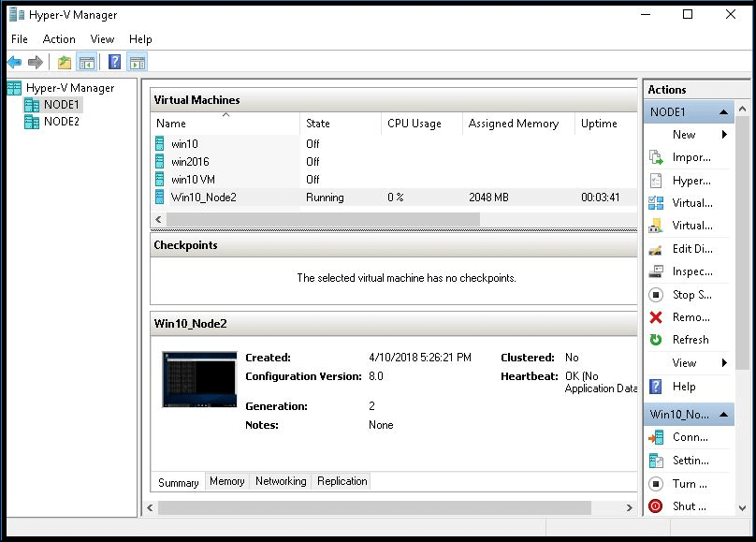Screen dimensions: 756x542
Task: Click the 2048 MB memory value
Action: pos(488,198)
